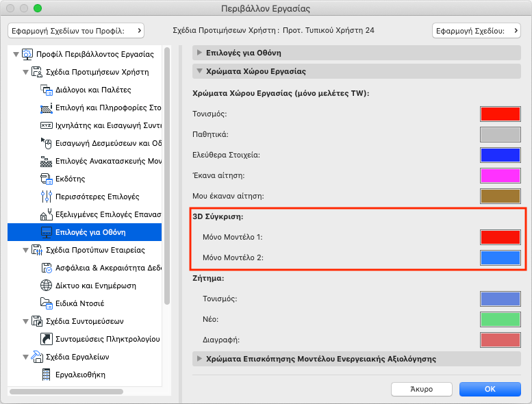Click the Διάλογοι και Παλέτες icon
The height and width of the screenshot is (404, 532).
click(x=47, y=90)
